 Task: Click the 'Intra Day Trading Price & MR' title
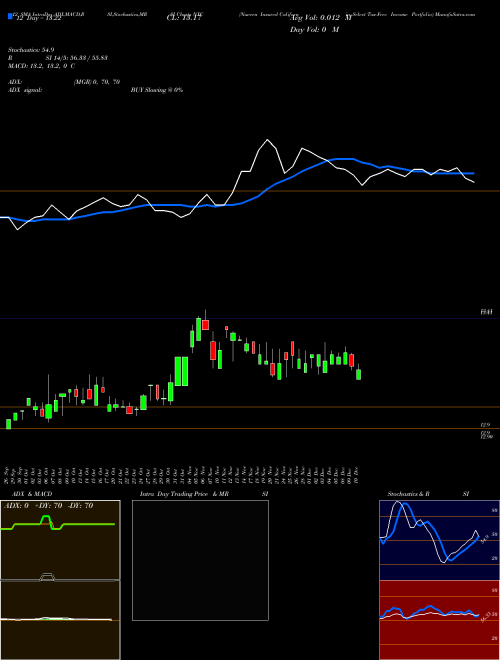[x=185, y=494]
